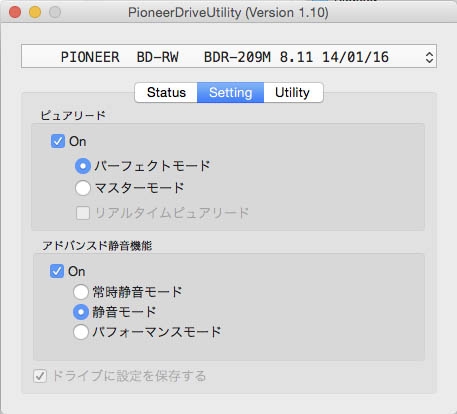Toggle the ドライブに設定を保存する checkbox

tap(40, 376)
